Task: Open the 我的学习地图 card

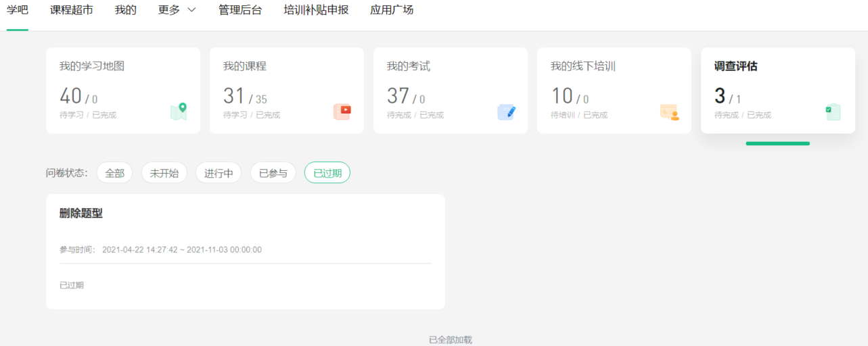Action: (x=123, y=91)
